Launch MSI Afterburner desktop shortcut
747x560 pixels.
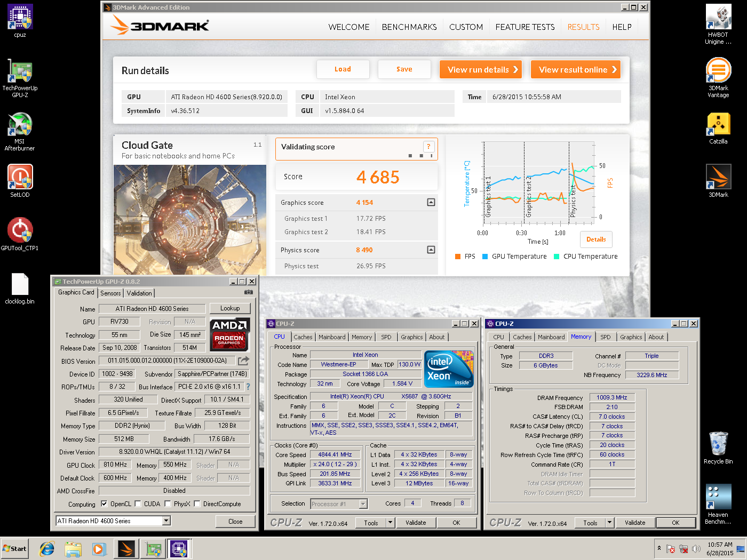point(20,131)
